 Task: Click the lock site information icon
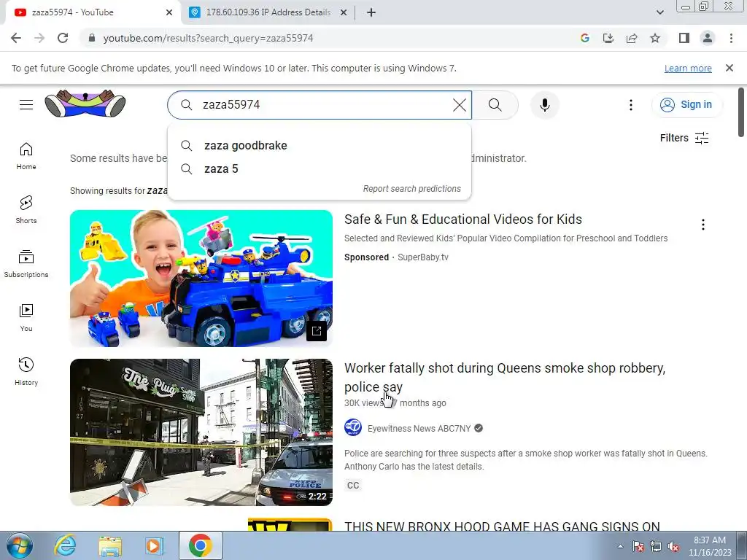tap(91, 38)
